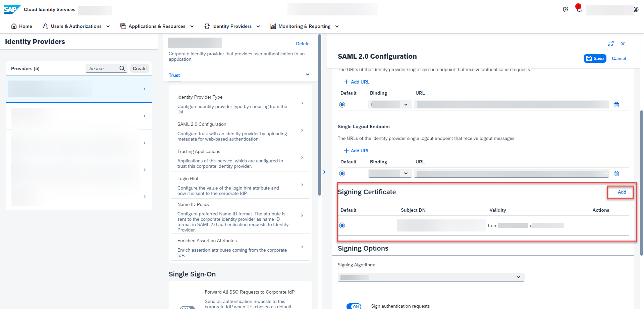Open the Applications & Resources menu

click(157, 26)
